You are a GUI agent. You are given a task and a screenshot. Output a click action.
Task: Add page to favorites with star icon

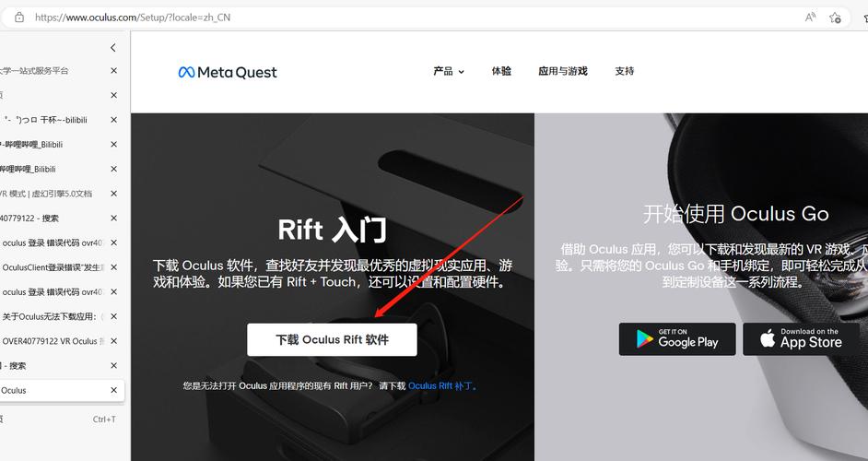(836, 18)
